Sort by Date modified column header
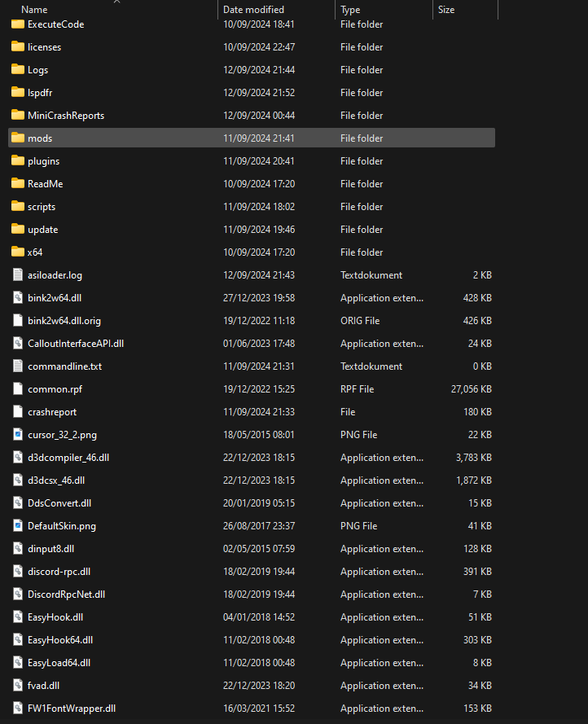Viewport: 588px width, 724px height. [253, 10]
